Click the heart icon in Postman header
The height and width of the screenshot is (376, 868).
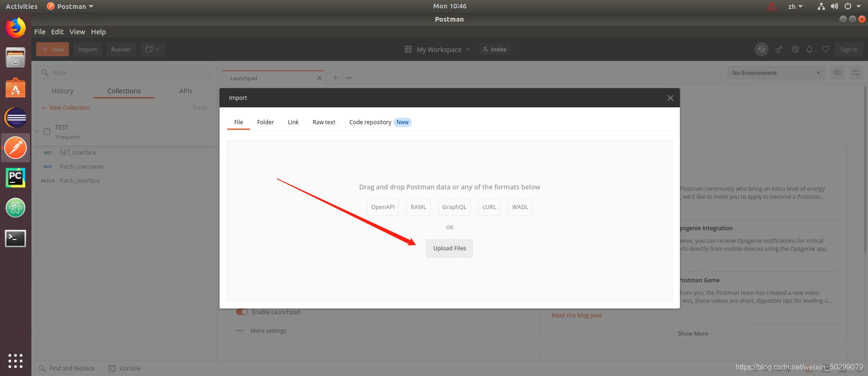point(826,49)
